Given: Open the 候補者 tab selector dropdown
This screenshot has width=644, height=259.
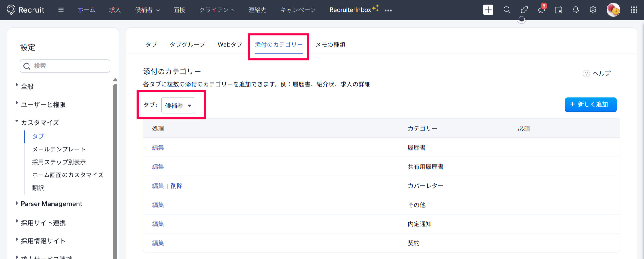Looking at the screenshot, I should coord(178,106).
